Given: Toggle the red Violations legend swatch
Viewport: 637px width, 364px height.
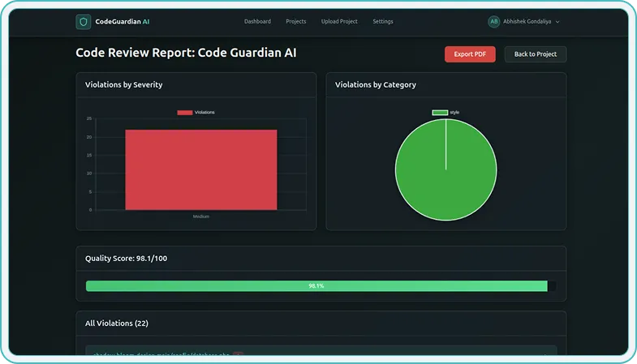Looking at the screenshot, I should click(185, 113).
